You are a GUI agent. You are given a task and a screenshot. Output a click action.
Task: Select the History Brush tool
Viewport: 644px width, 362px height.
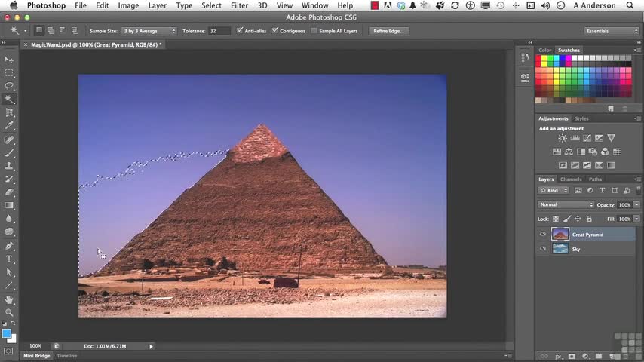pyautogui.click(x=8, y=179)
